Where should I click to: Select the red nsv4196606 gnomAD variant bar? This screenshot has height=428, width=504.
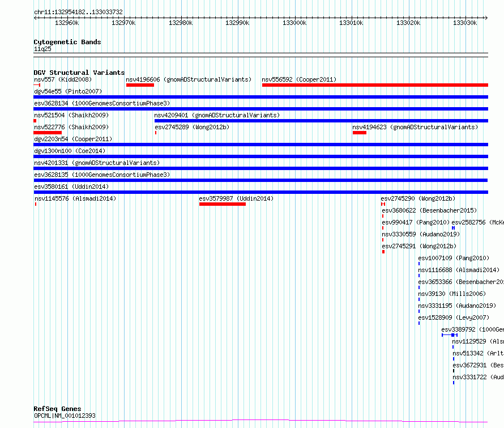140,85
